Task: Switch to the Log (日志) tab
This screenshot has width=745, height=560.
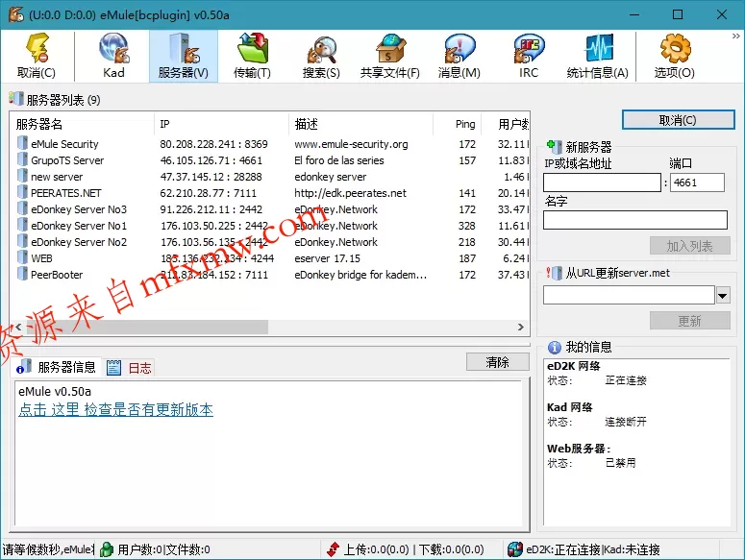Action: 129,367
